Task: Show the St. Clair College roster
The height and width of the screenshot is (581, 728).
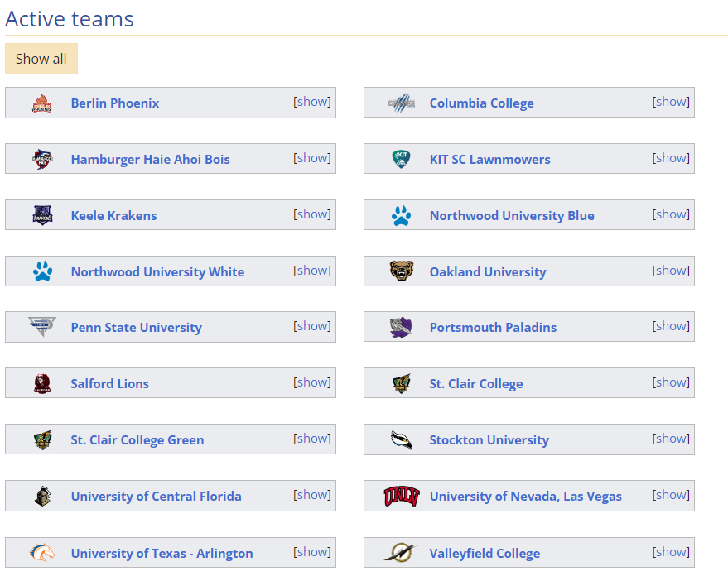Action: (x=671, y=382)
